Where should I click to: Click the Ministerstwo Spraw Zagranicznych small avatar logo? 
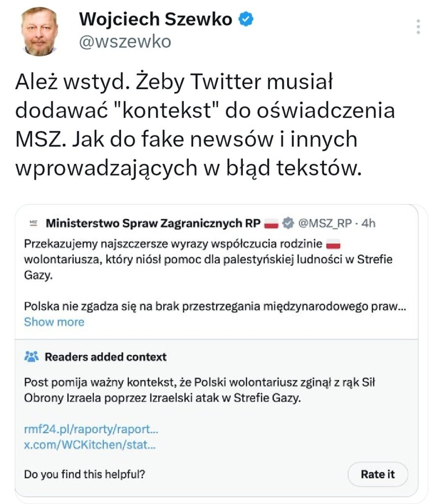pyautogui.click(x=33, y=223)
